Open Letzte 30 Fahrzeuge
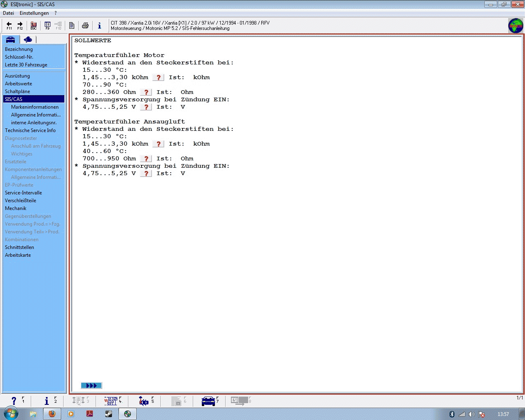The width and height of the screenshot is (525, 420). click(x=26, y=65)
